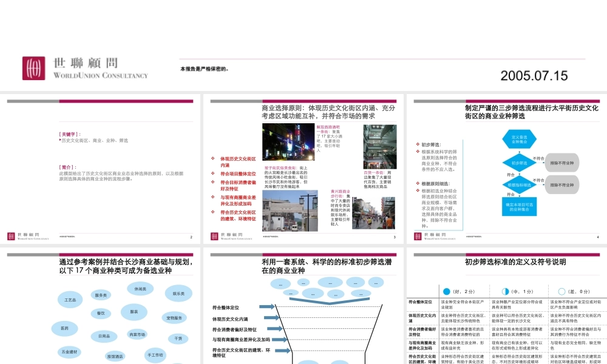Click the red bullet 与现有商圈商业差异化及形成加码
Viewport: 607px width, 364px height.
[238, 200]
